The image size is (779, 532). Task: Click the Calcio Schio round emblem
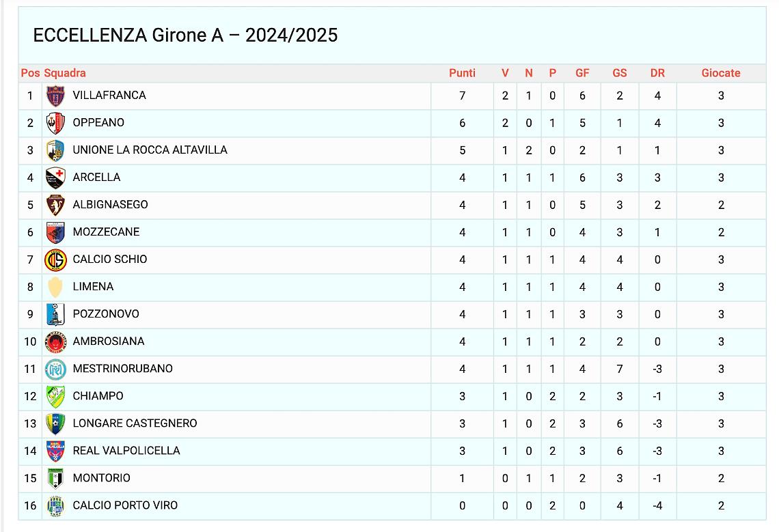[55, 260]
